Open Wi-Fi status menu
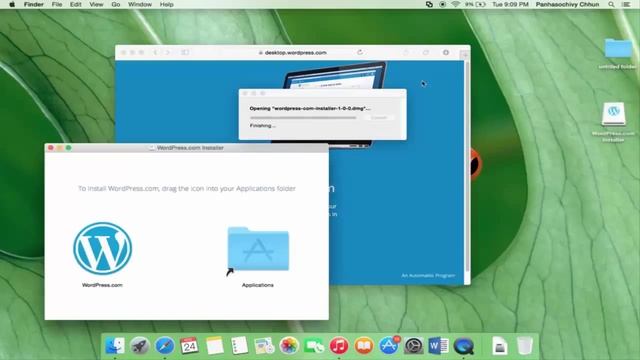Image resolution: width=640 pixels, height=360 pixels. tap(456, 4)
